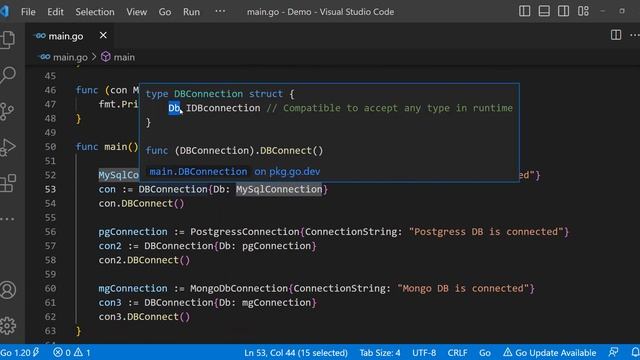Open the Source Control view
The width and height of the screenshot is (640, 360).
7,111
